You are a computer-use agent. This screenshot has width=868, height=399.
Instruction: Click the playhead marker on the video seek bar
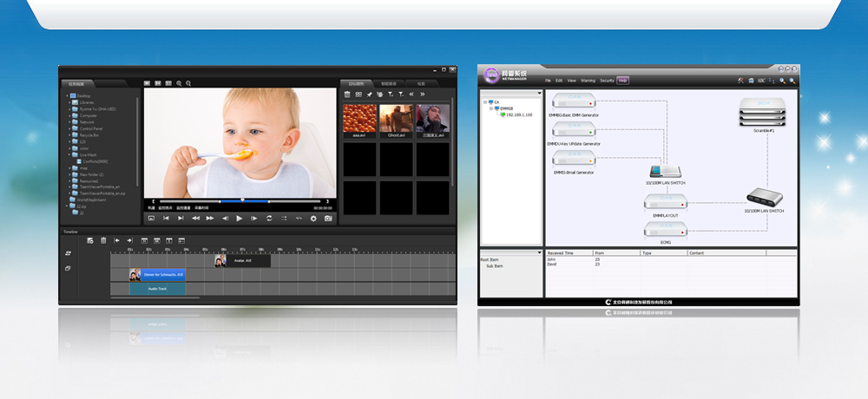(x=242, y=200)
